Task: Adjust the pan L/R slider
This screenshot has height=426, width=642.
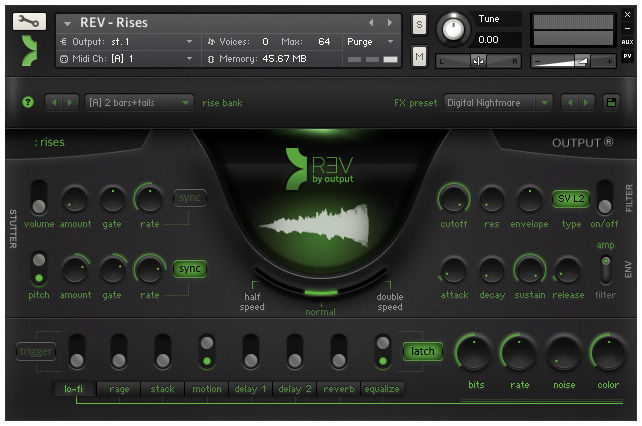Action: [478, 61]
